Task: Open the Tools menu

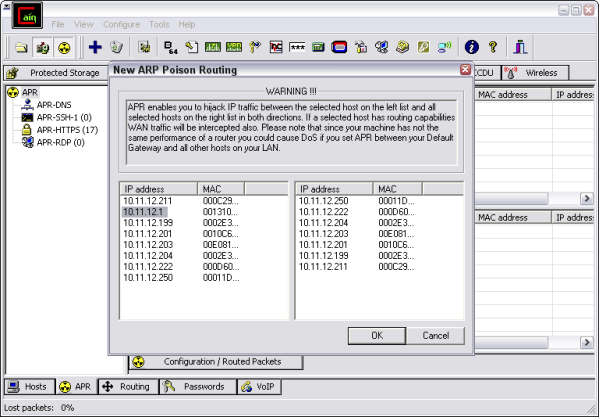Action: pos(159,24)
